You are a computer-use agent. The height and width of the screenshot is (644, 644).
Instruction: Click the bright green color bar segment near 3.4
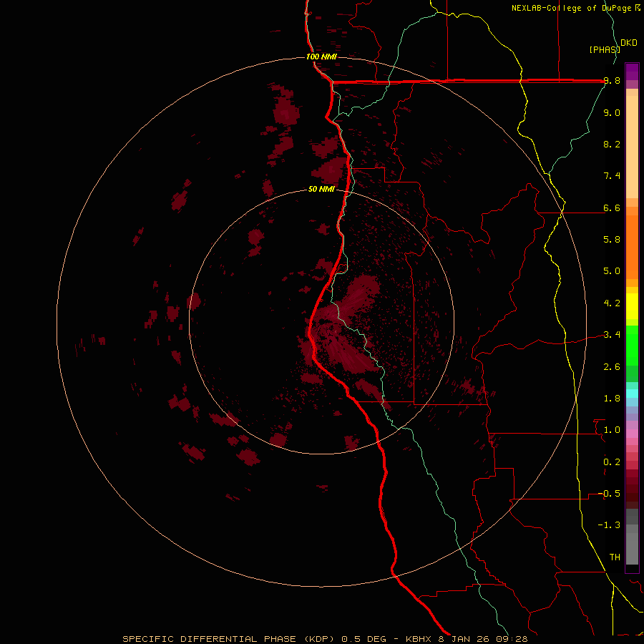tap(632, 345)
